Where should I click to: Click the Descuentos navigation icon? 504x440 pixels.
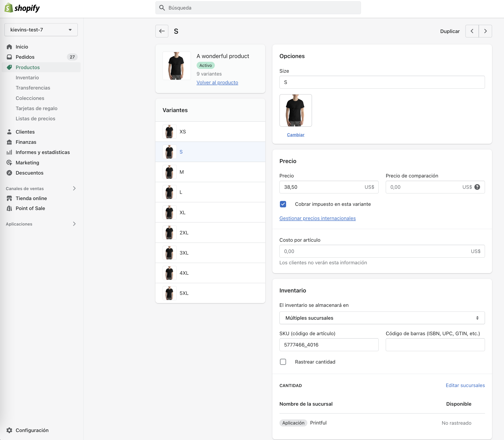pos(10,173)
